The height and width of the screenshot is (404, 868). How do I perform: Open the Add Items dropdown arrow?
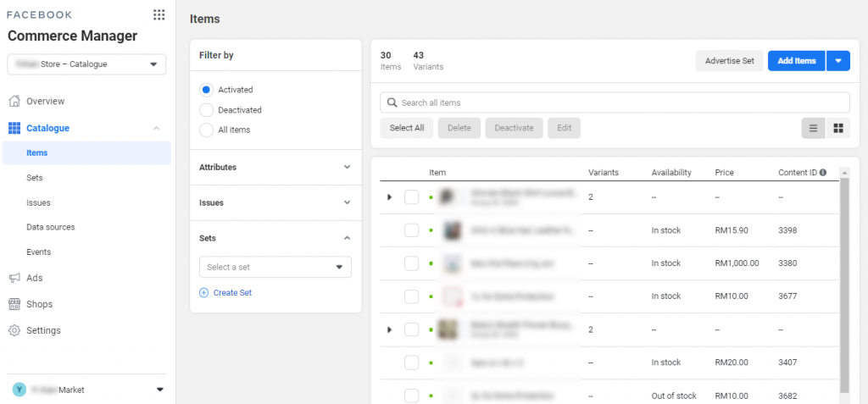838,61
